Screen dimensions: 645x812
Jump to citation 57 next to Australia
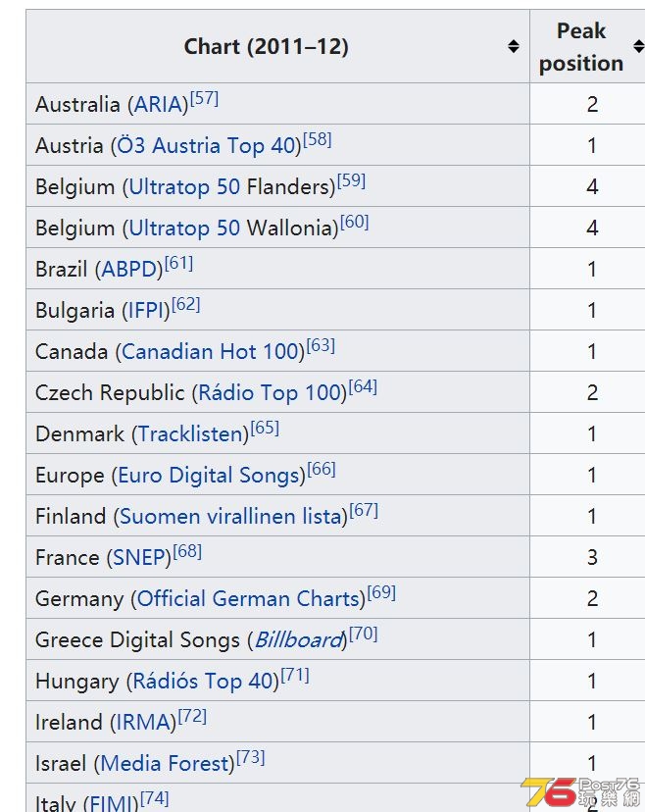tap(205, 98)
